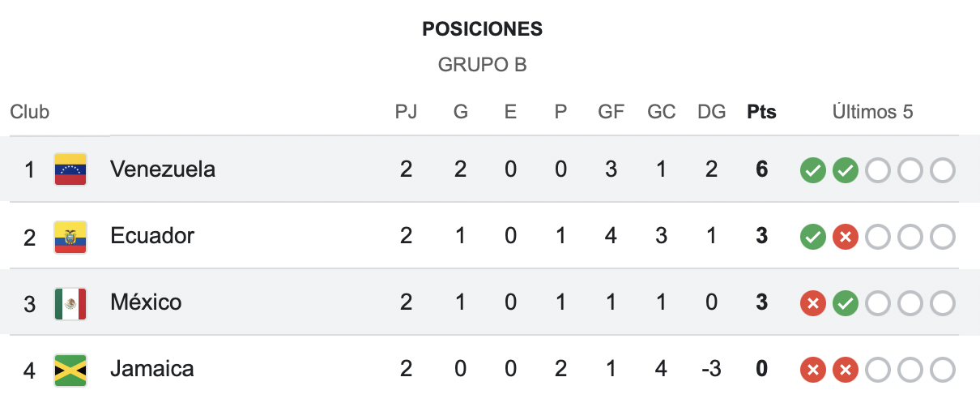
Task: Click México's red loss icon
Action: (813, 303)
